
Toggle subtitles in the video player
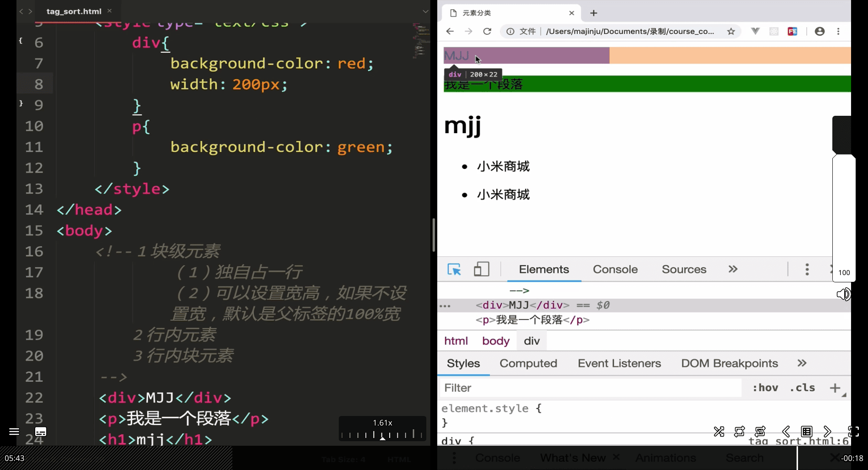tap(41, 432)
